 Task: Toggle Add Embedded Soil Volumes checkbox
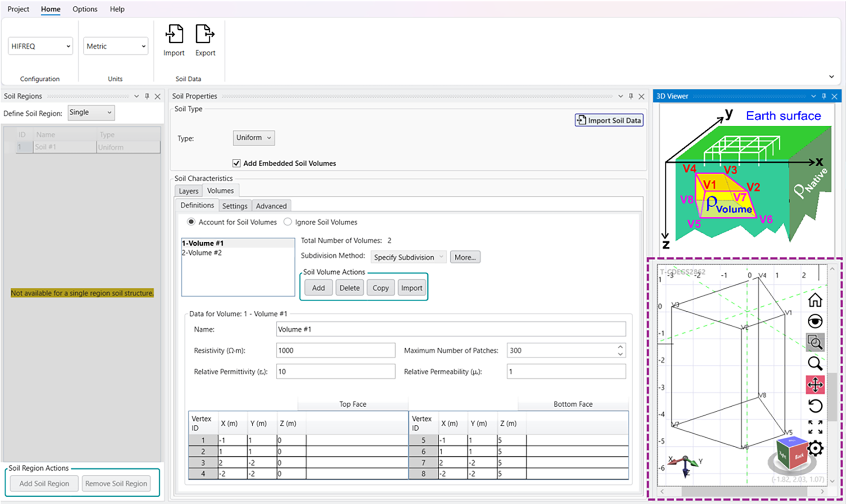[237, 163]
